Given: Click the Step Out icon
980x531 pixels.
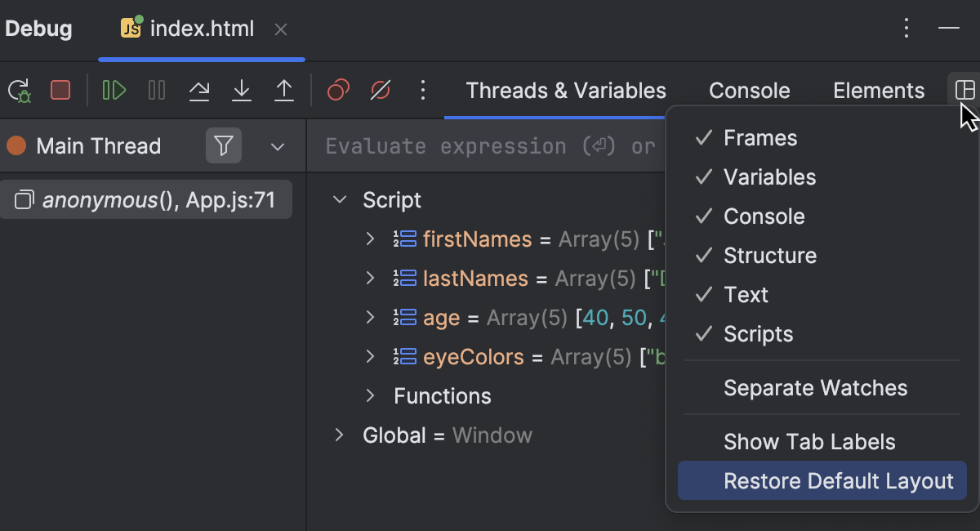Looking at the screenshot, I should (283, 90).
